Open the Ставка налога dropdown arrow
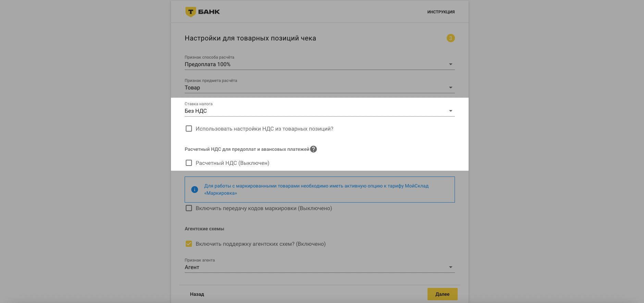 coord(450,111)
